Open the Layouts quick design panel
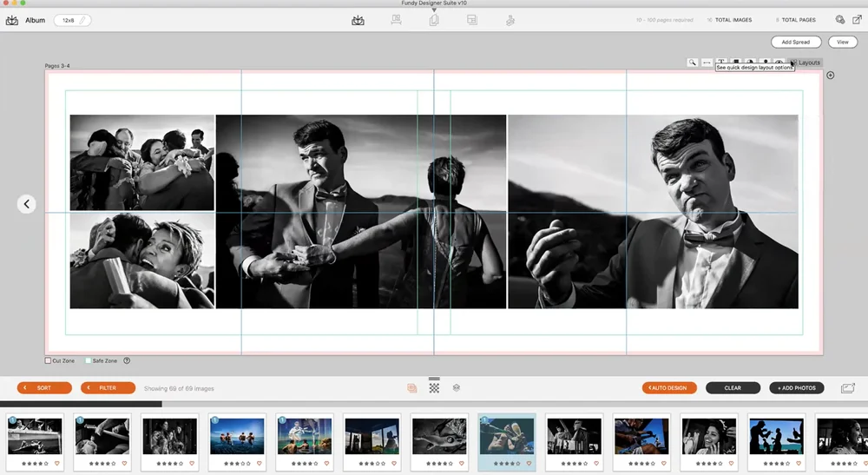The width and height of the screenshot is (868, 475). click(x=806, y=63)
